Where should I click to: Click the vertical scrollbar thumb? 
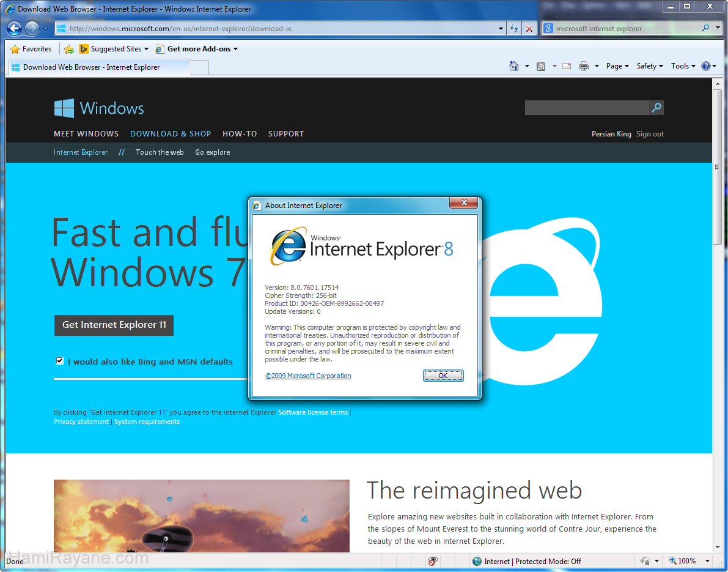(x=718, y=168)
